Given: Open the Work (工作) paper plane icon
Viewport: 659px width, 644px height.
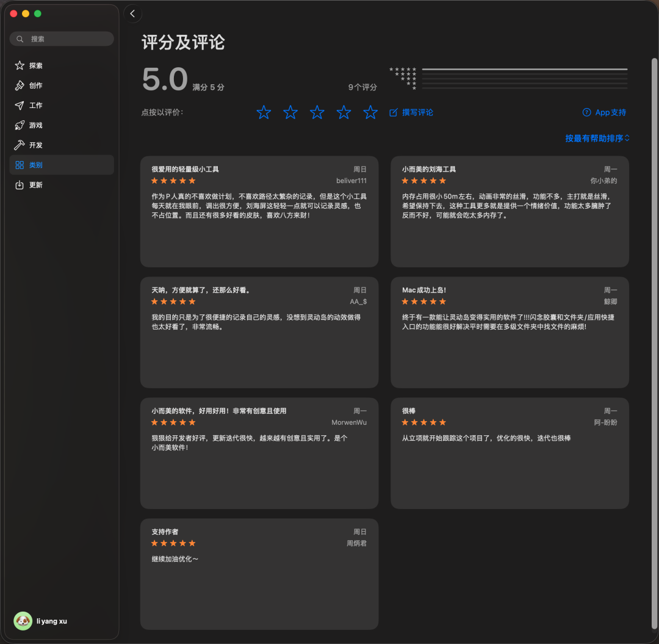Looking at the screenshot, I should (x=20, y=106).
